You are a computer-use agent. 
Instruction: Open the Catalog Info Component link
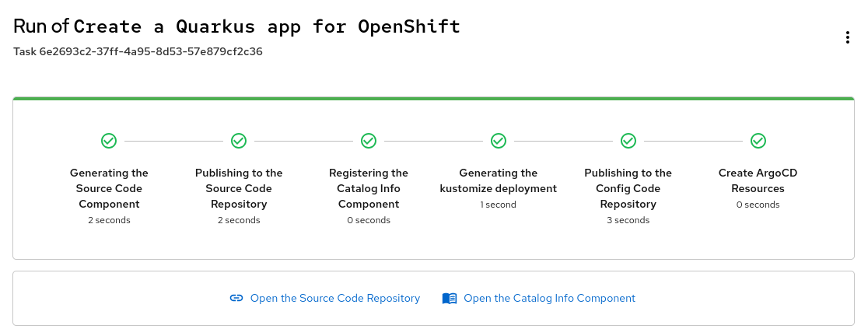coord(549,299)
